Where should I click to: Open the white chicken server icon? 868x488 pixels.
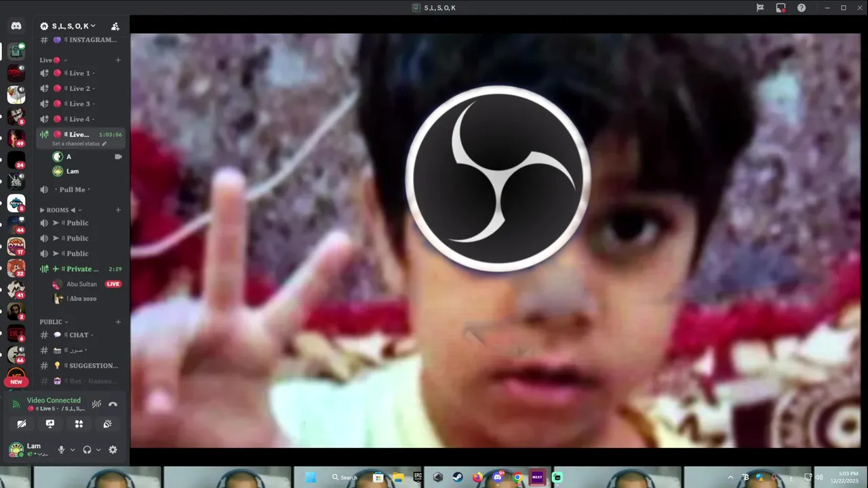(x=16, y=95)
